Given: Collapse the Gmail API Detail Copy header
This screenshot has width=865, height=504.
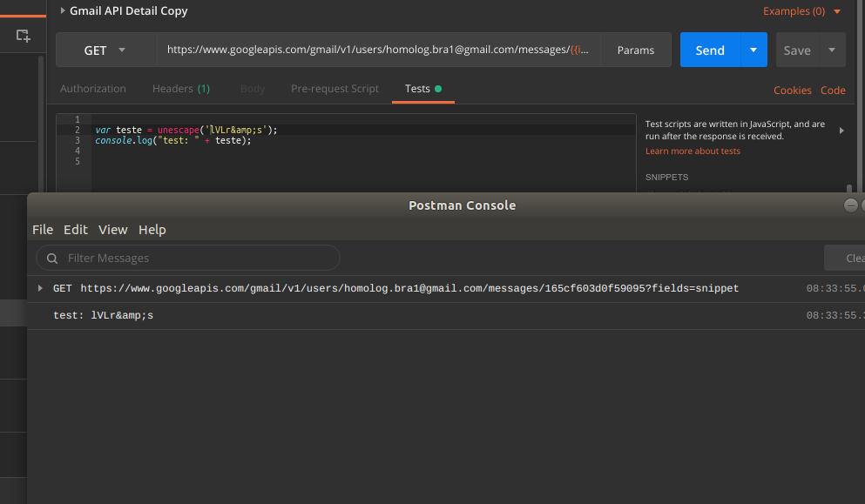Looking at the screenshot, I should coord(60,11).
